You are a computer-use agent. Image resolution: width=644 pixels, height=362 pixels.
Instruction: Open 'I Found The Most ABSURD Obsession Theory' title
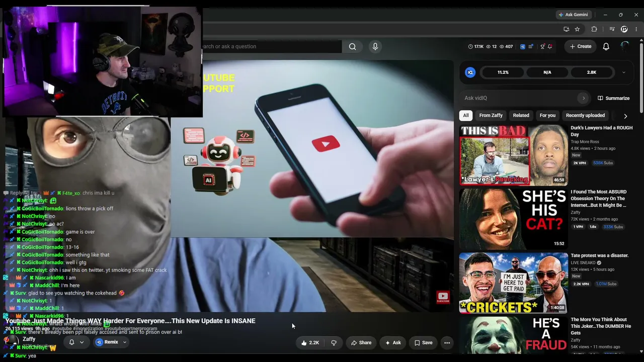point(599,199)
